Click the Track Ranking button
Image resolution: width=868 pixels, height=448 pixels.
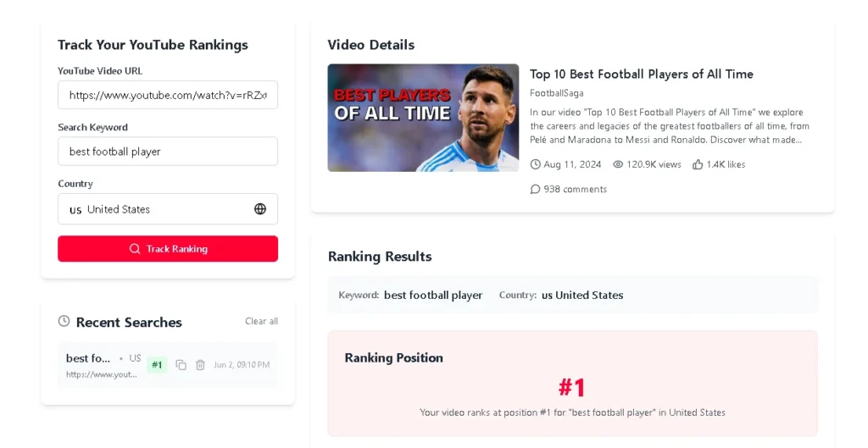(168, 249)
